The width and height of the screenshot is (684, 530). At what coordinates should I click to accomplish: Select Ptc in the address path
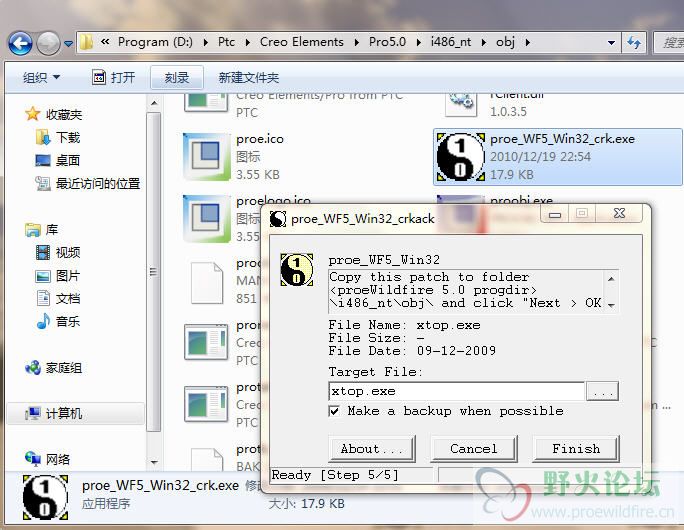point(226,42)
